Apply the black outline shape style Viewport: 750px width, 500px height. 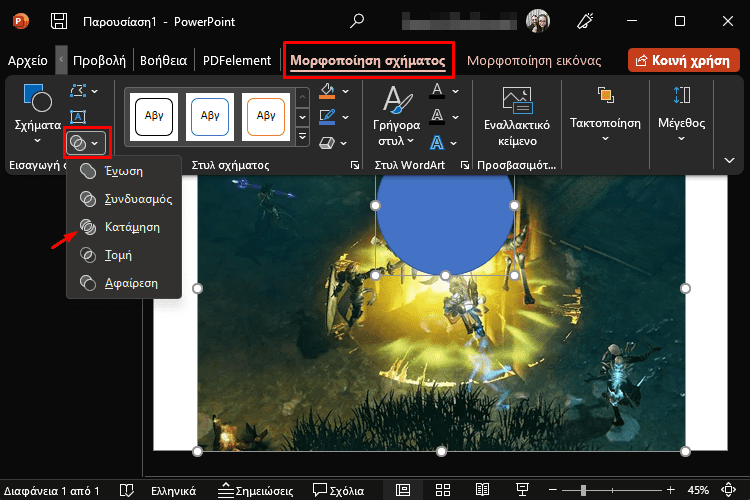click(154, 116)
